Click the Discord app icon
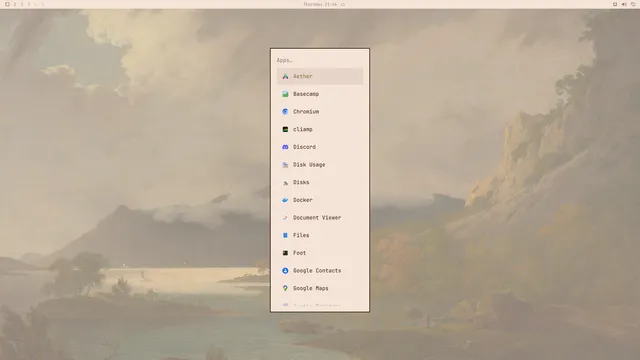This screenshot has height=360, width=640. pyautogui.click(x=285, y=147)
